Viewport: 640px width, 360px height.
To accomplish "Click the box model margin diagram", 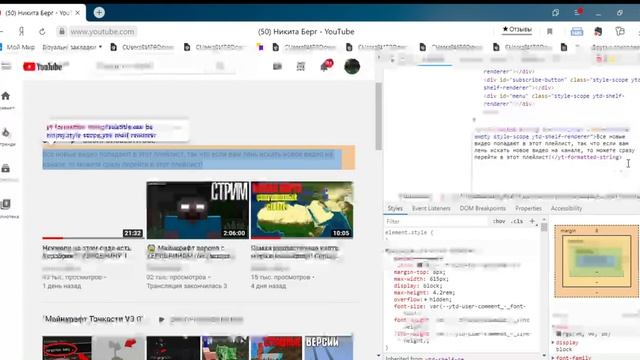I will coord(596,261).
